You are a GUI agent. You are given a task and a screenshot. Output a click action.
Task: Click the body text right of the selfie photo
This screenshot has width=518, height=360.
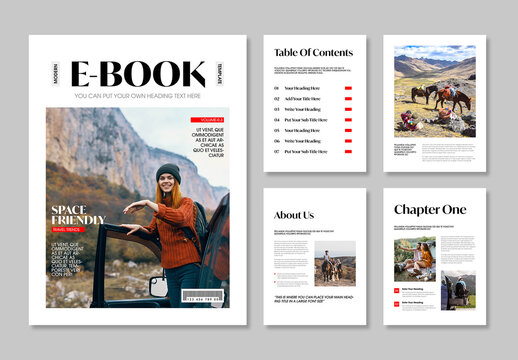pyautogui.click(x=458, y=250)
